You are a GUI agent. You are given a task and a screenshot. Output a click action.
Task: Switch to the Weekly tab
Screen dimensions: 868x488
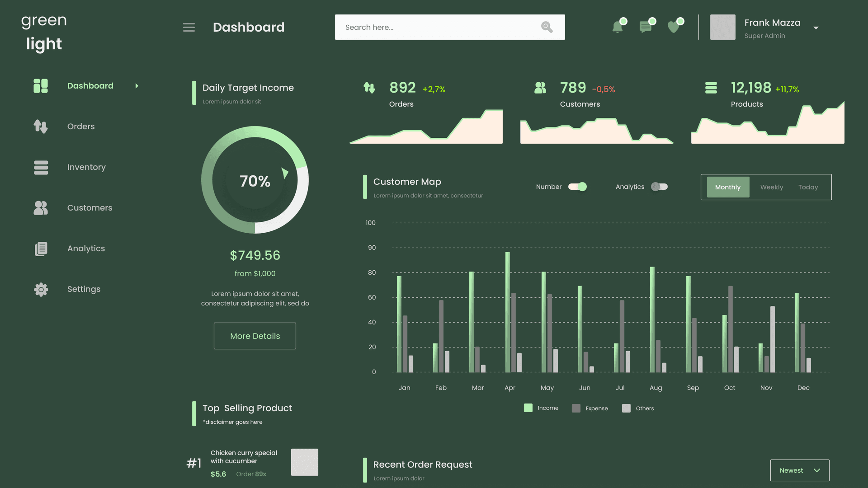coord(771,187)
